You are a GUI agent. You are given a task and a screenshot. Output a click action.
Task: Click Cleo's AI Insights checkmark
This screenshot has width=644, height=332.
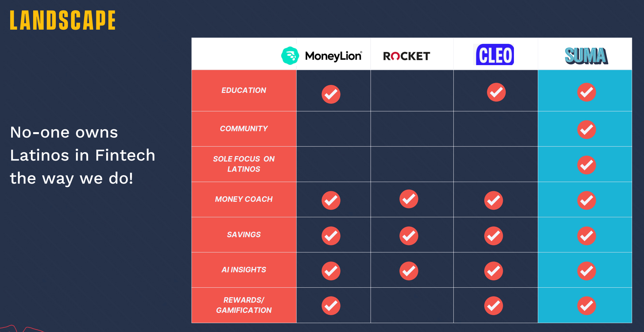click(x=494, y=271)
